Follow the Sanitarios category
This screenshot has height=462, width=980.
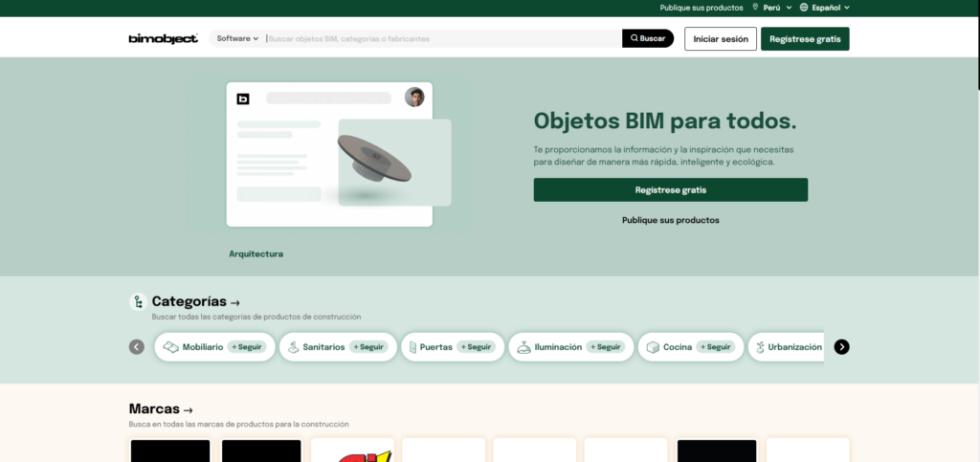pyautogui.click(x=368, y=347)
